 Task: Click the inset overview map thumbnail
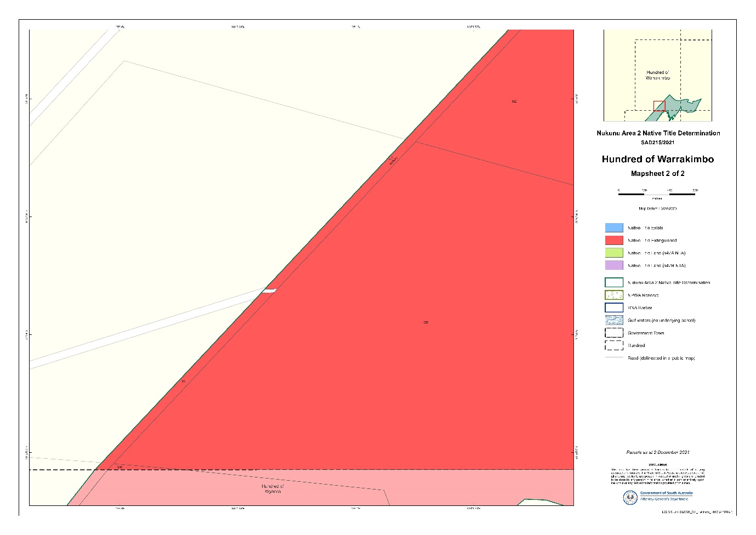[658, 76]
